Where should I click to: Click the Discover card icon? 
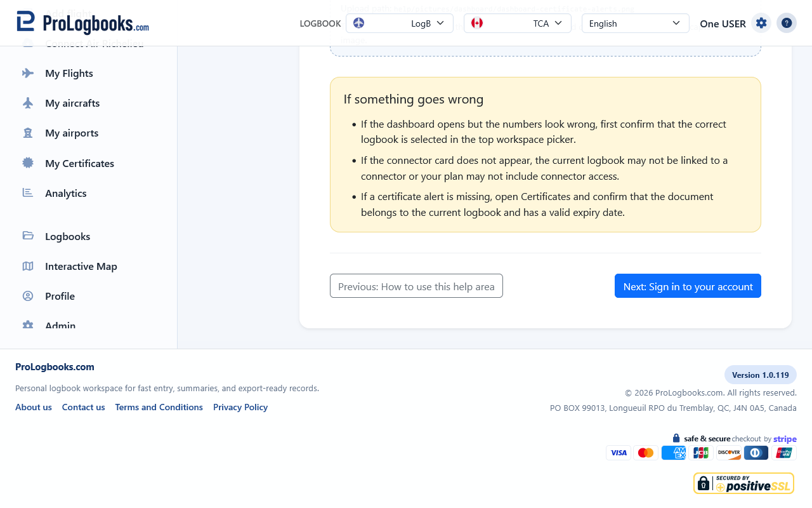tap(729, 453)
